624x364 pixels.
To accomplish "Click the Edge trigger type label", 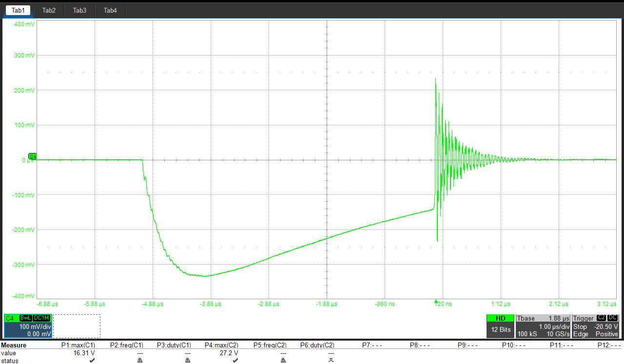I will click(581, 334).
